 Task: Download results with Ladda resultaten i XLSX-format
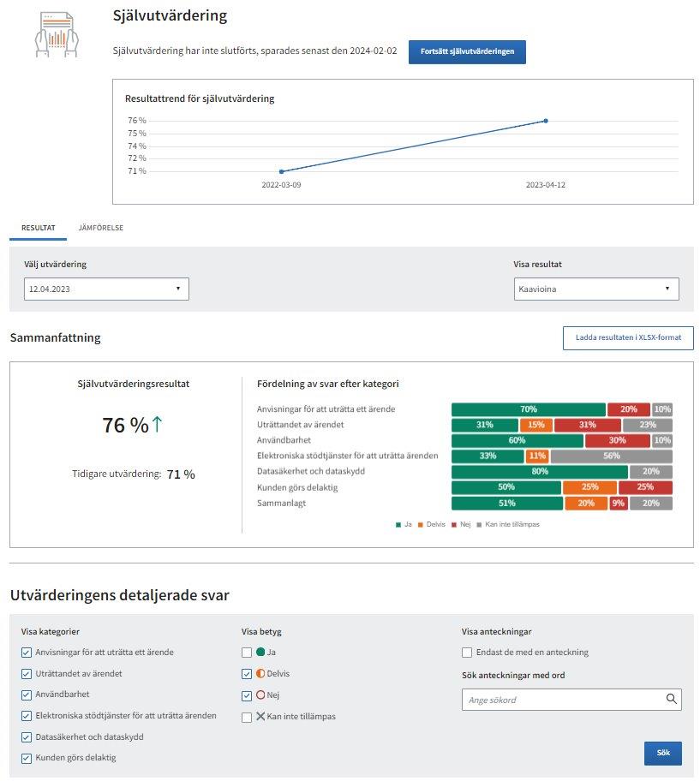(x=627, y=337)
